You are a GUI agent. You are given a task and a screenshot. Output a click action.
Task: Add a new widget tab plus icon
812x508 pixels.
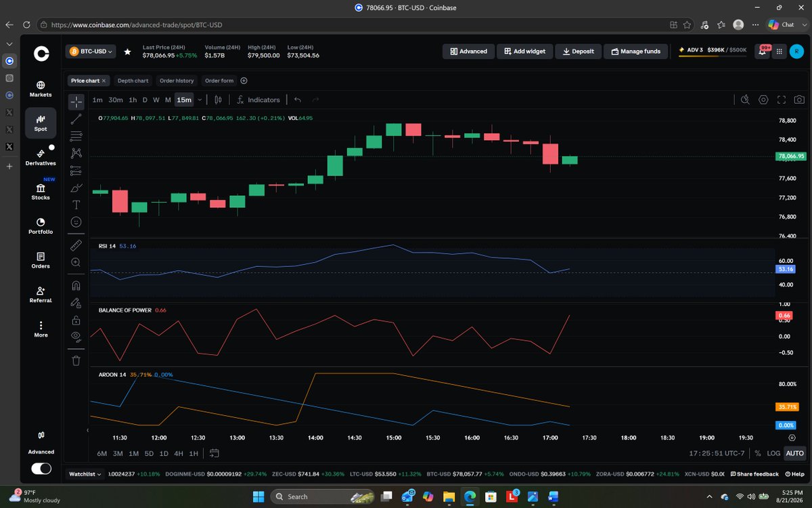(244, 81)
